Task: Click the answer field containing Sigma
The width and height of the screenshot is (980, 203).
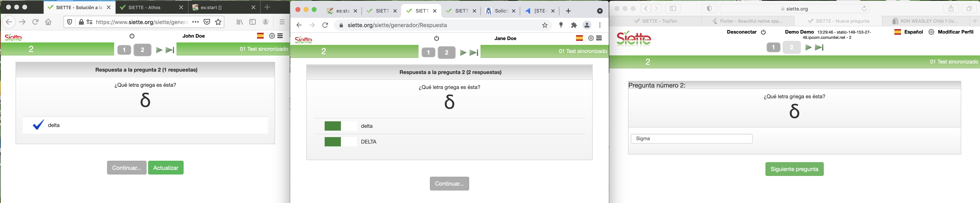Action: coord(691,139)
